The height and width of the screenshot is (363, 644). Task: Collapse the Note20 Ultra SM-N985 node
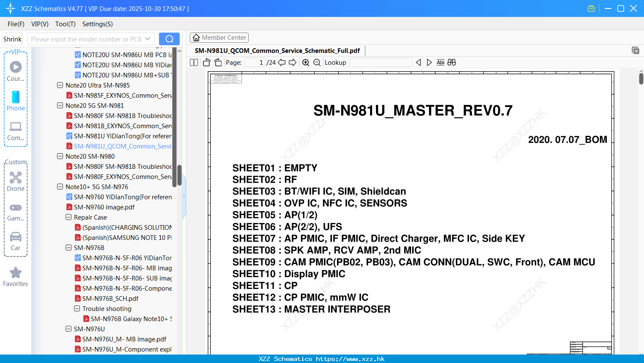point(60,85)
